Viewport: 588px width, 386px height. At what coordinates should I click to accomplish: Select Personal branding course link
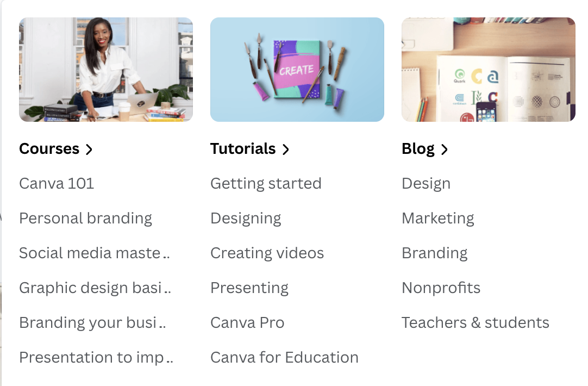(85, 219)
